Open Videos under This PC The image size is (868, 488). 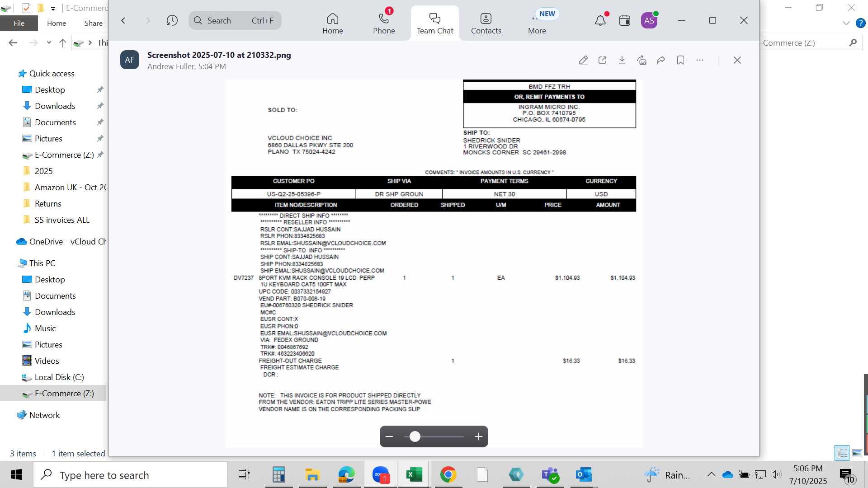pyautogui.click(x=47, y=361)
